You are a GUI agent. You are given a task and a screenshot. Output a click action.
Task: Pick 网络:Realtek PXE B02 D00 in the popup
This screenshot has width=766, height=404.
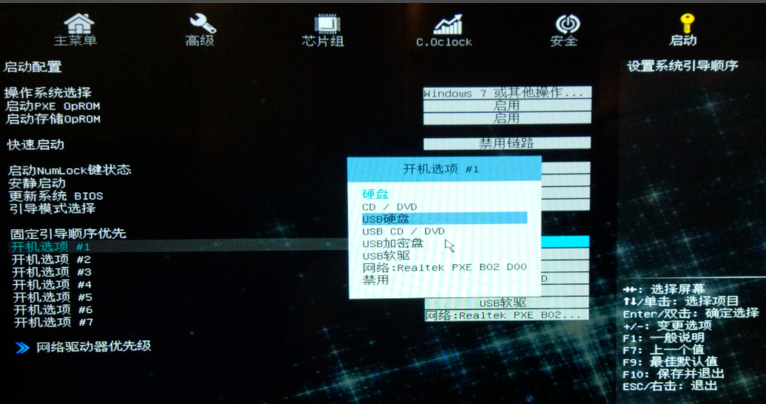point(443,268)
